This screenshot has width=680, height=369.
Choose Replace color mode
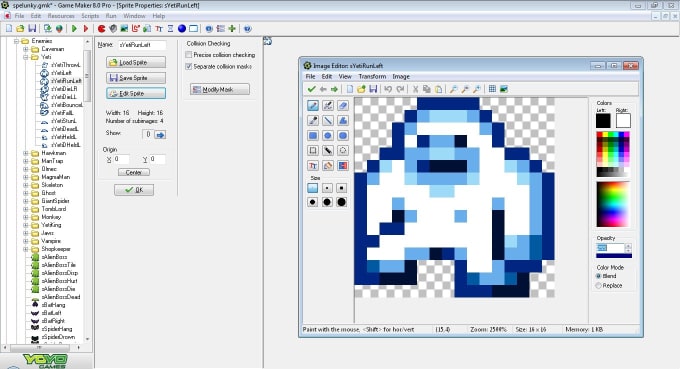598,285
